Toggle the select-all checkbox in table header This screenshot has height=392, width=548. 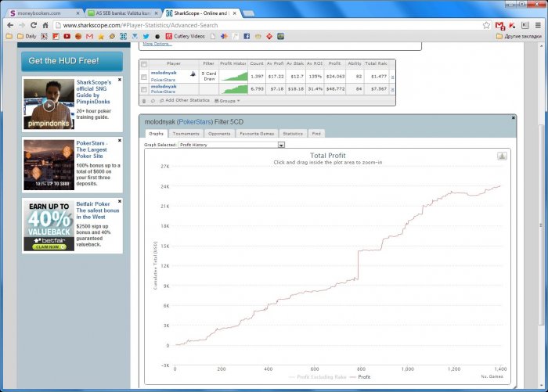tap(144, 63)
